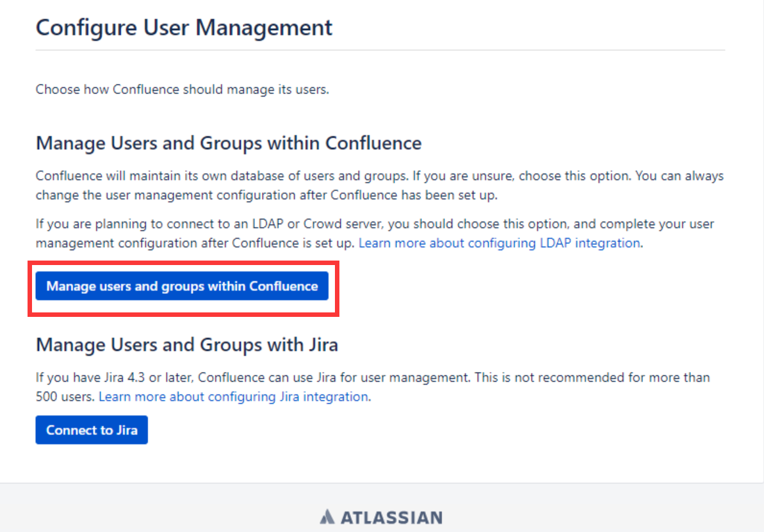Click Manage users and groups within Confluence button

182,286
